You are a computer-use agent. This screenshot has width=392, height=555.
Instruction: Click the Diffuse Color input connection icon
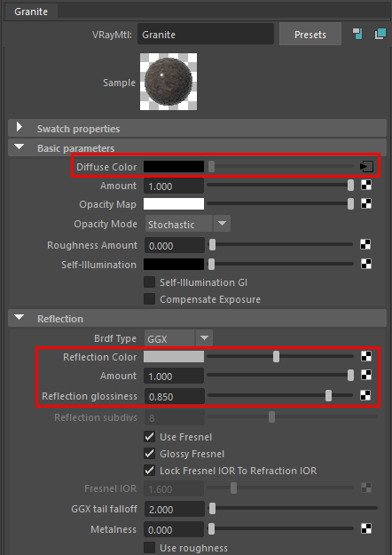click(367, 166)
